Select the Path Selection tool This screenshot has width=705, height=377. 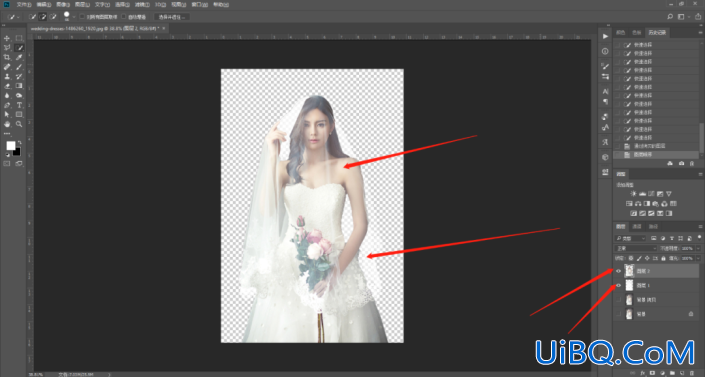(x=7, y=114)
